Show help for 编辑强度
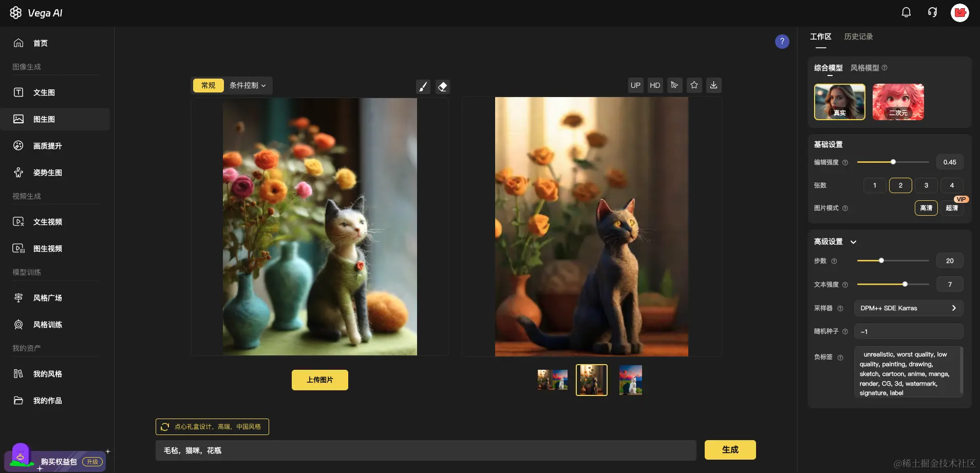This screenshot has width=980, height=473. (x=845, y=162)
